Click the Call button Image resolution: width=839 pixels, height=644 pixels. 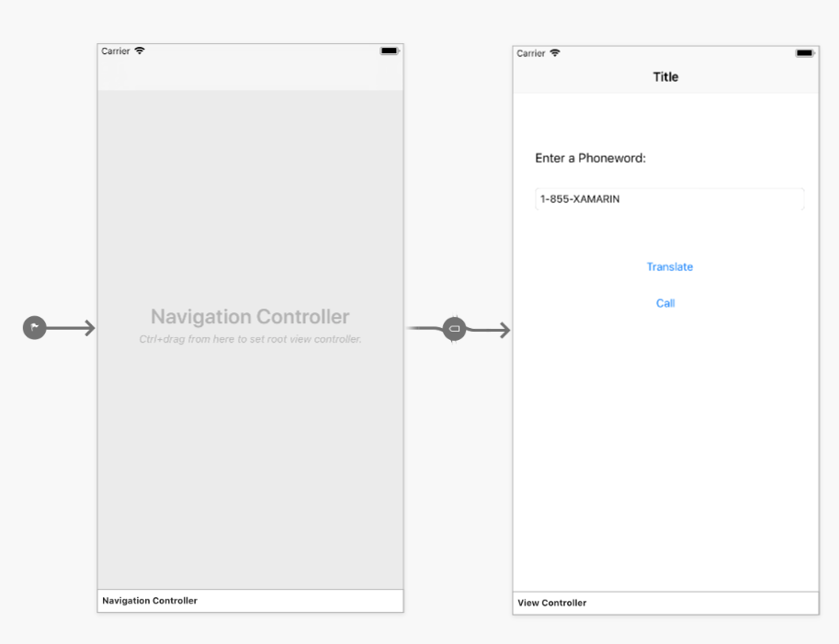(x=664, y=302)
